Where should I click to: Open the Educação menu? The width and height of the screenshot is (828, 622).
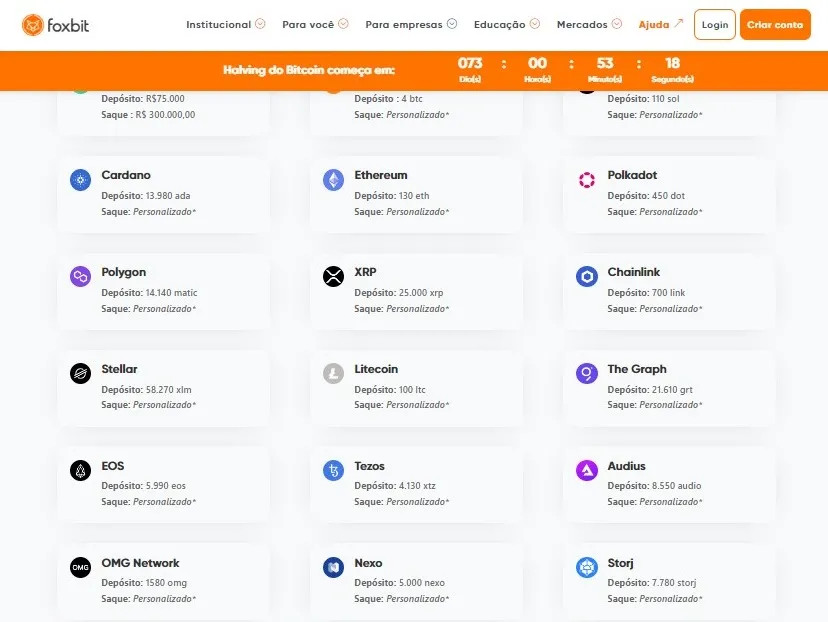[506, 24]
